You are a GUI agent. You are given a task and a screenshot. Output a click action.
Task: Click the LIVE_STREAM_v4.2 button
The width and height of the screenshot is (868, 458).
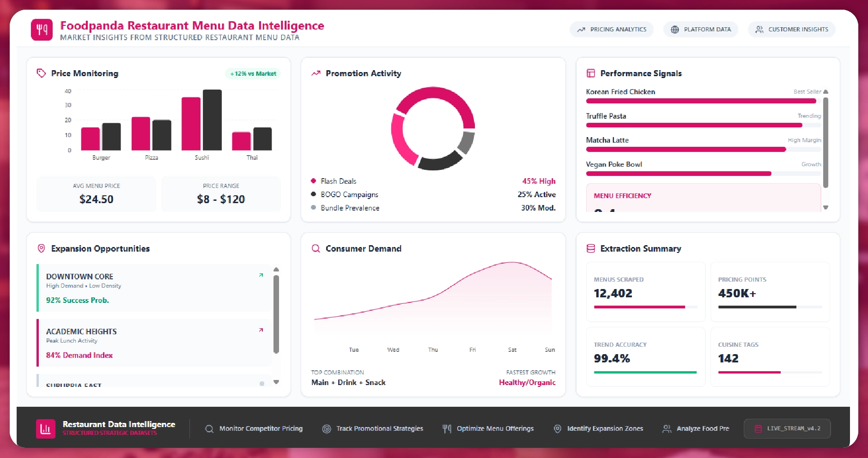787,428
